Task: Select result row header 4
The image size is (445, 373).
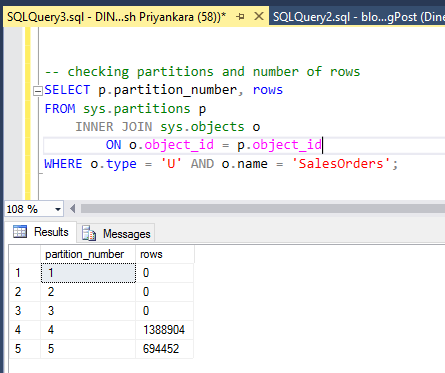Action: [x=25, y=330]
